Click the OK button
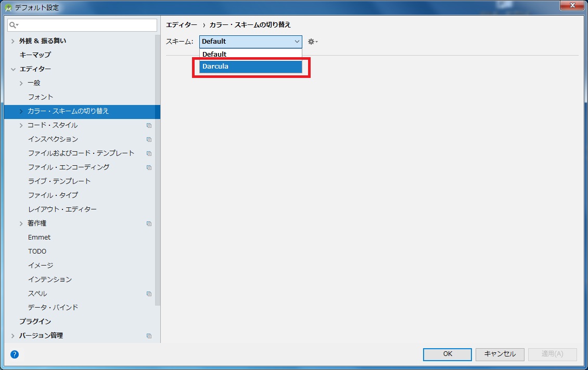 [448, 354]
